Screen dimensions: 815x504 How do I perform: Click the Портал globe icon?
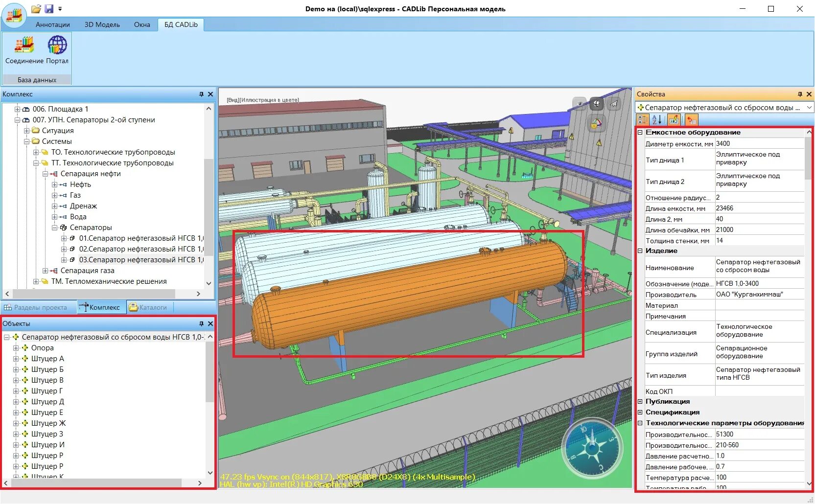pyautogui.click(x=57, y=50)
